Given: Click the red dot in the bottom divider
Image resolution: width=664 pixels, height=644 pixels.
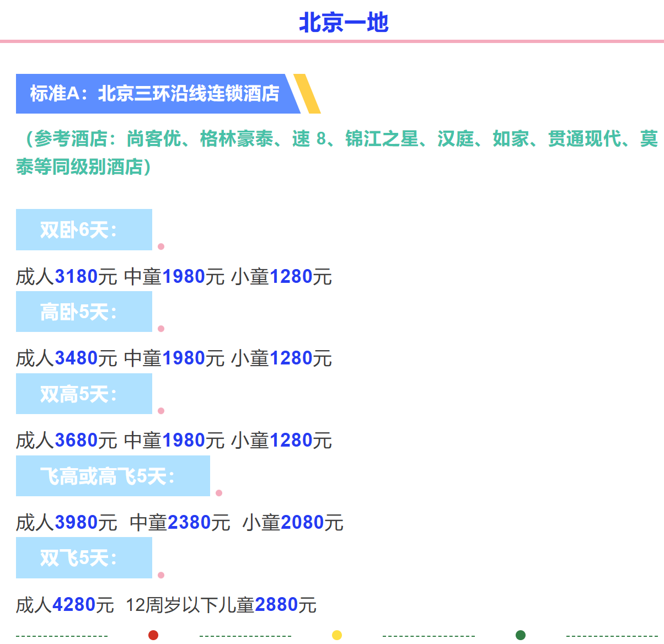Looking at the screenshot, I should (153, 635).
